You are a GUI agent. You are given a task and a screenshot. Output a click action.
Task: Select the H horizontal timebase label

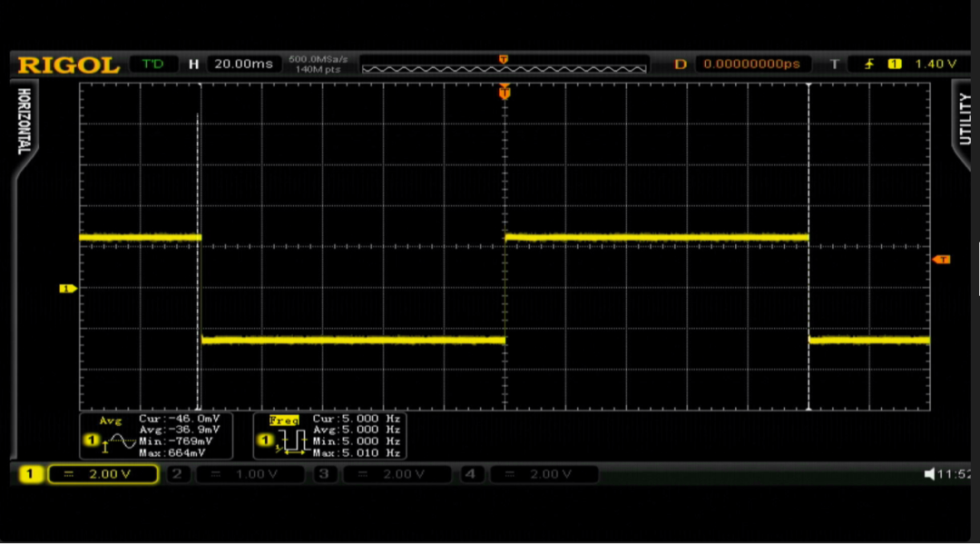click(194, 64)
